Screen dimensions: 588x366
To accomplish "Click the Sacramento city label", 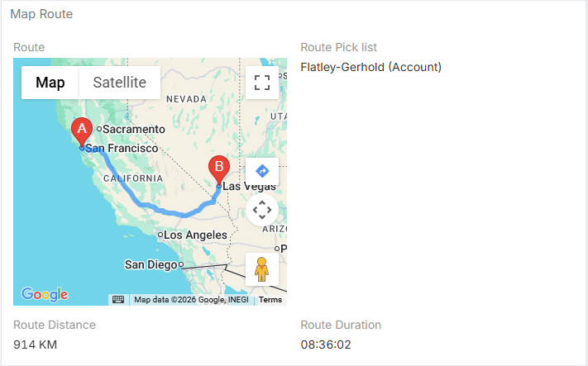I will point(135,130).
